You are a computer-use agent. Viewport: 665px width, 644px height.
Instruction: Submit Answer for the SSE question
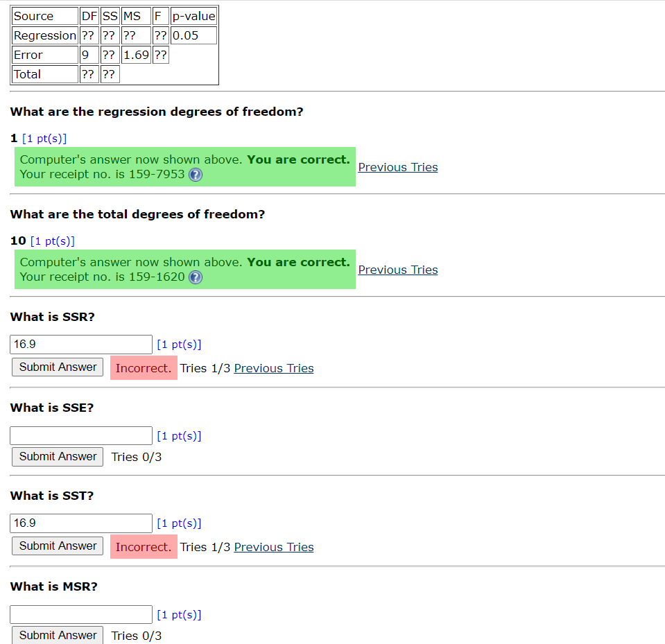coord(58,457)
